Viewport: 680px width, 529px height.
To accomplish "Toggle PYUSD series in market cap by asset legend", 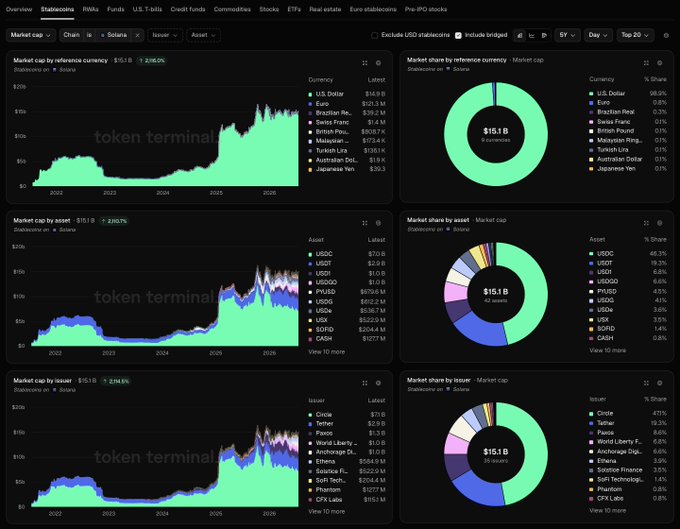I will [x=347, y=291].
